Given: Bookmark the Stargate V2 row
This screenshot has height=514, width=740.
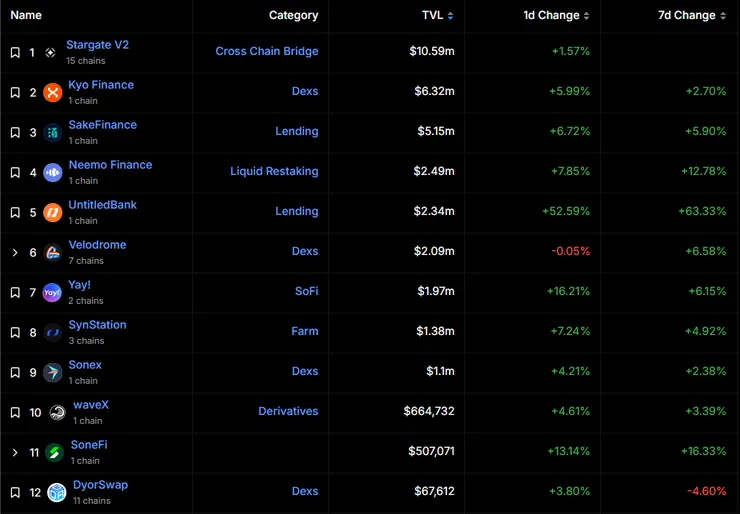Looking at the screenshot, I should coord(15,52).
